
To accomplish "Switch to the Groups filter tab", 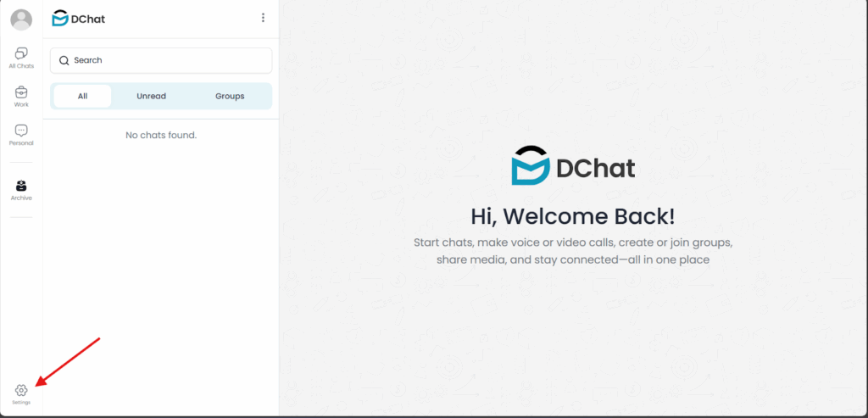I will pyautogui.click(x=230, y=96).
